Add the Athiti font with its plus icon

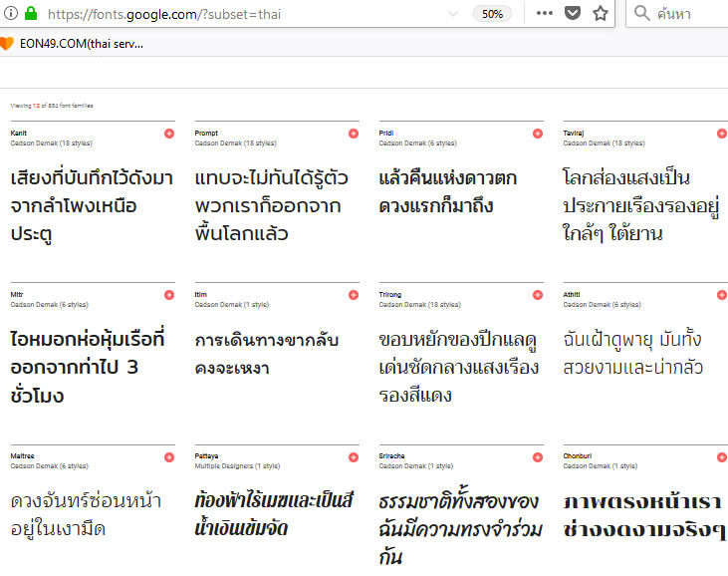tap(722, 295)
